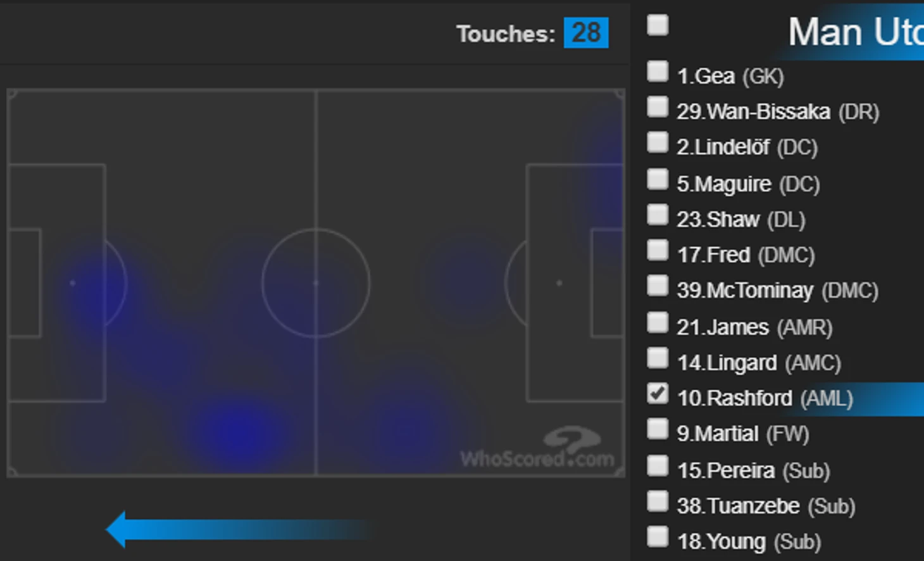The width and height of the screenshot is (924, 561).
Task: Select the 5.Maguire (DC) checkbox
Action: coord(658,179)
